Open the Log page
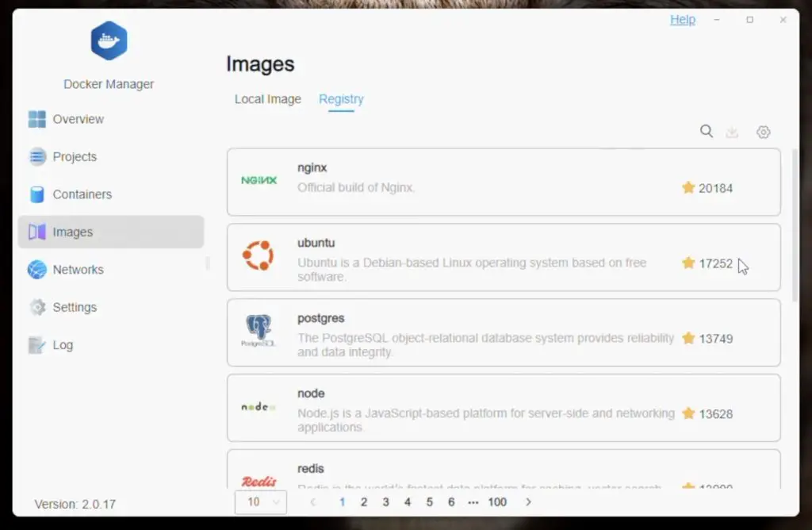This screenshot has height=530, width=812. [63, 345]
